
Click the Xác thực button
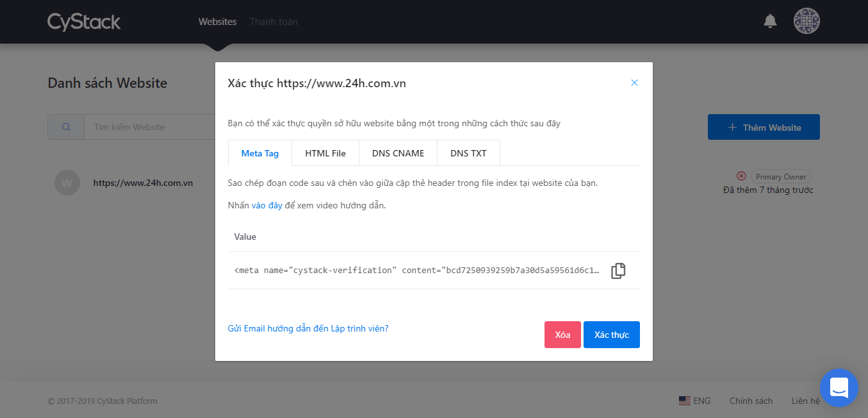[x=612, y=335]
